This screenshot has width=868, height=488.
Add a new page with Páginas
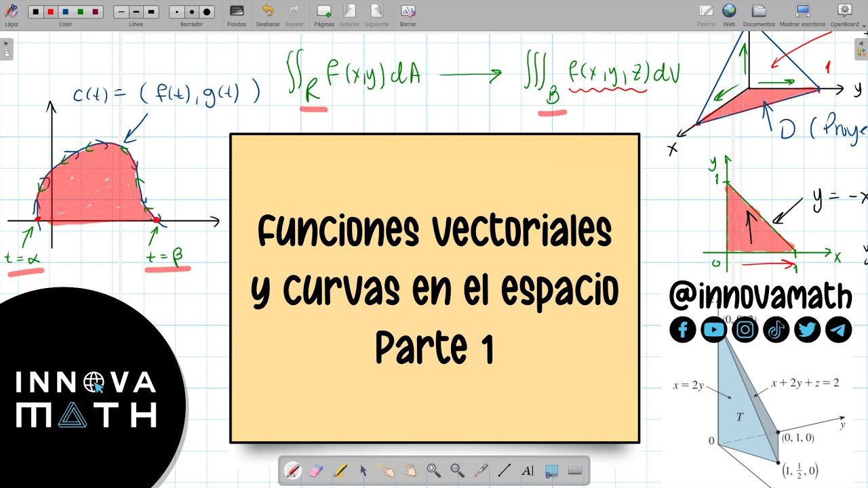point(323,15)
